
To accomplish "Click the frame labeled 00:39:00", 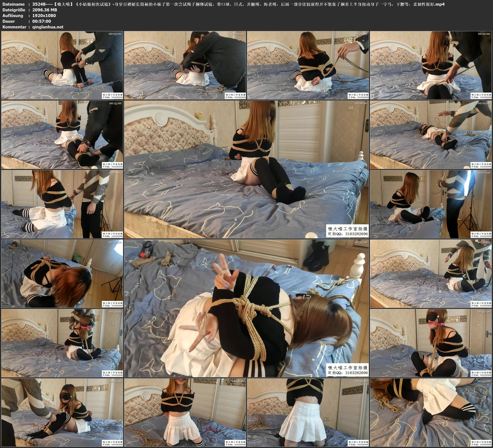I will tap(62, 343).
